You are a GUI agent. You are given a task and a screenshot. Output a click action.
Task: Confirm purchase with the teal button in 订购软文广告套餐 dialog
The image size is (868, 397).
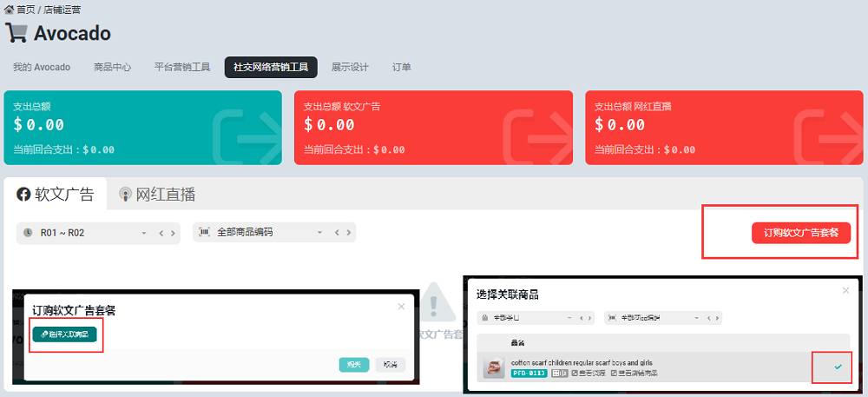tap(354, 364)
